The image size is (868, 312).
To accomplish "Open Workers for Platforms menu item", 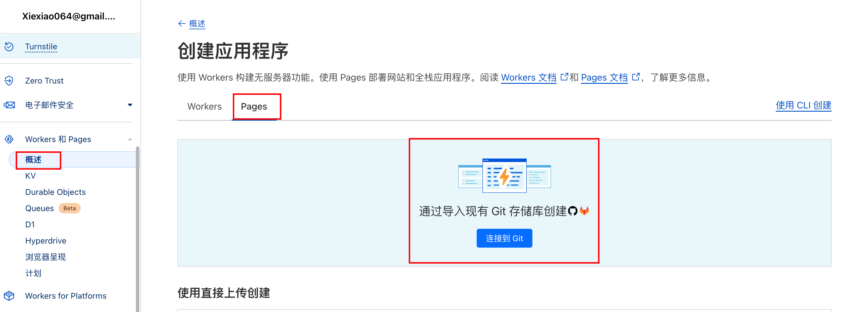I will click(x=66, y=296).
